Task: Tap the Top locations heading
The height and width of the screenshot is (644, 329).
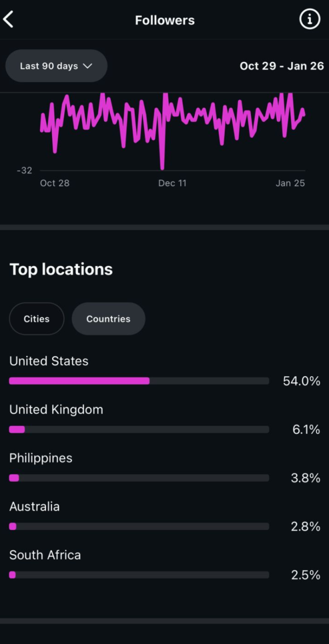Action: 61,269
